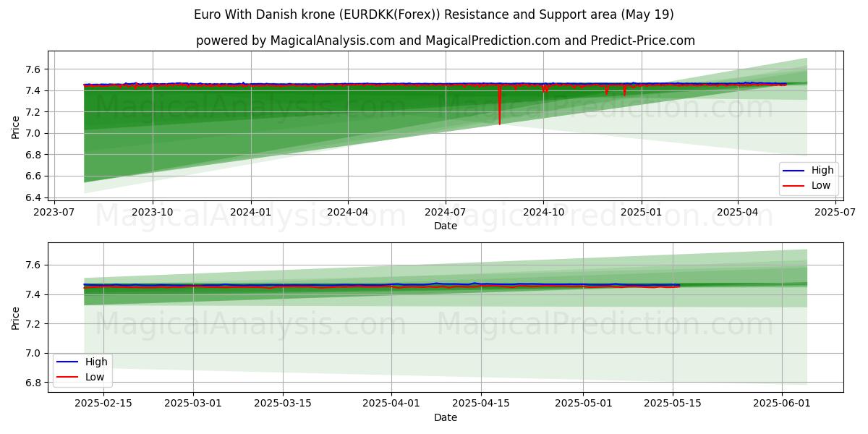The width and height of the screenshot is (868, 434).
Task: Click the 2025-01 date tick label
Action: coord(642,212)
